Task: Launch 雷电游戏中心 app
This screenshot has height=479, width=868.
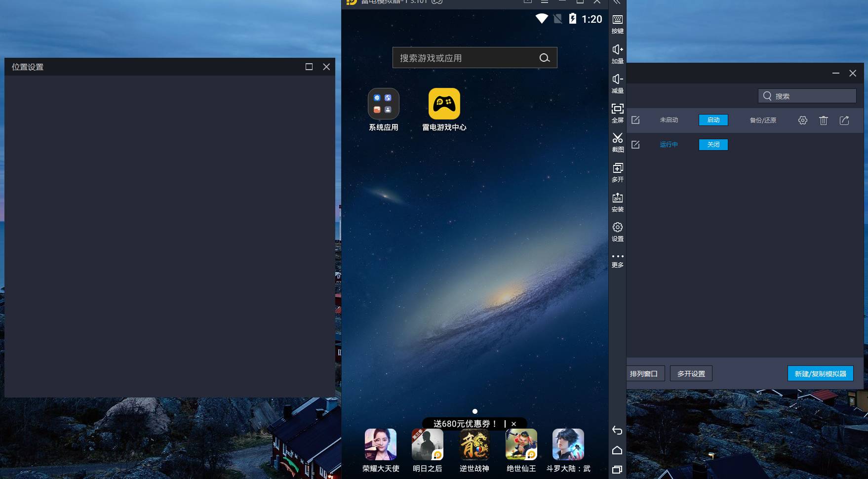Action: point(444,110)
